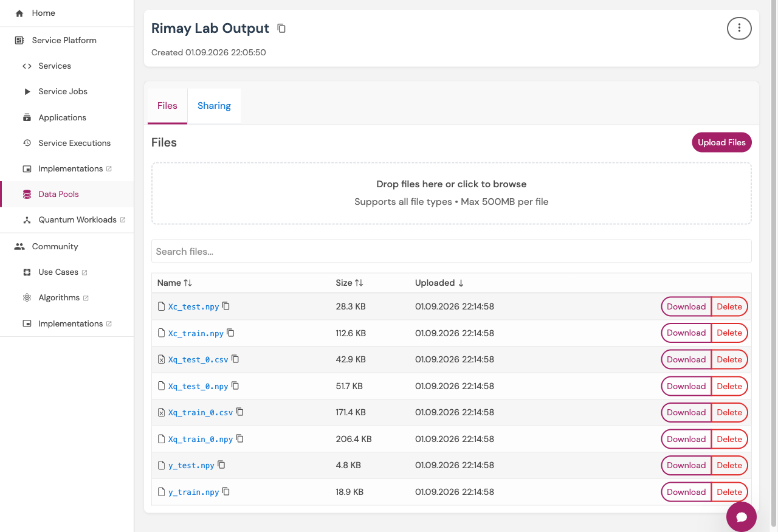Click the Quantum Workloads network icon
778x532 pixels.
tap(27, 219)
